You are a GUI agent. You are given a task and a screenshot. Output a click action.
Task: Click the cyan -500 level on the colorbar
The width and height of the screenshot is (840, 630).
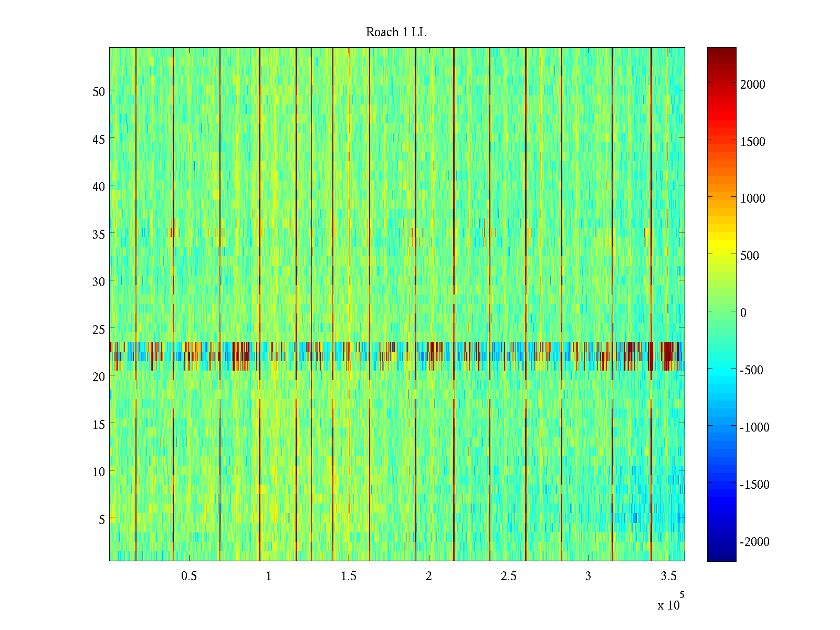pyautogui.click(x=721, y=369)
